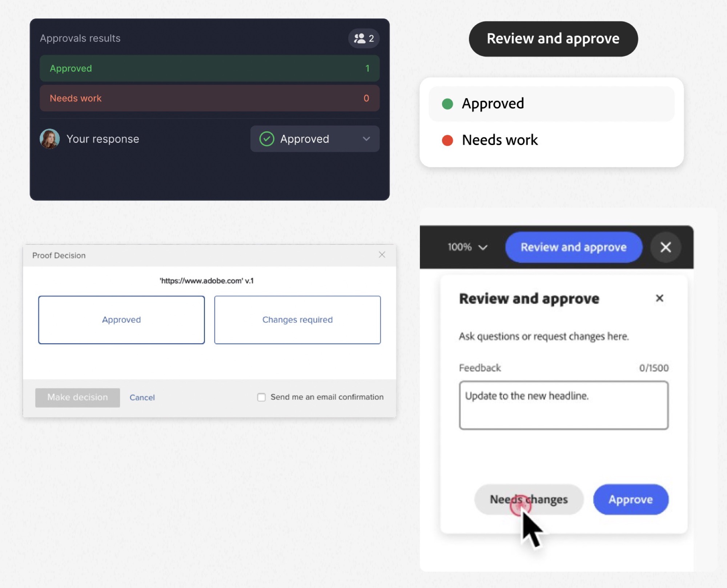Viewport: 727px width, 588px height.
Task: Click the Needs changes button
Action: (x=529, y=499)
